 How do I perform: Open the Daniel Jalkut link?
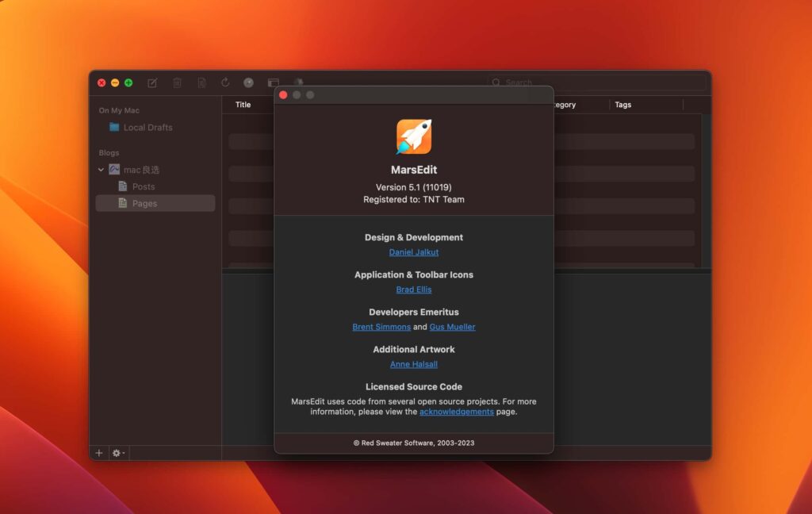(413, 251)
